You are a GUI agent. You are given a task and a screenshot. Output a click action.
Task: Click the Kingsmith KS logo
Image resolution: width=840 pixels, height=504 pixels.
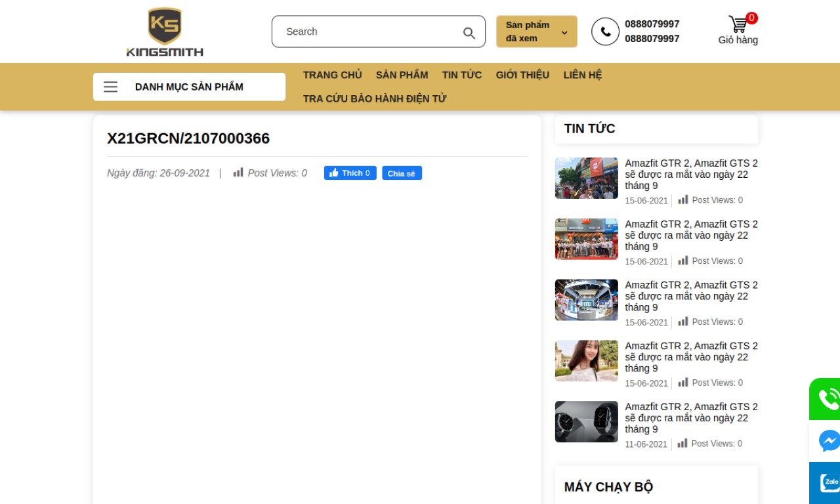point(164,30)
